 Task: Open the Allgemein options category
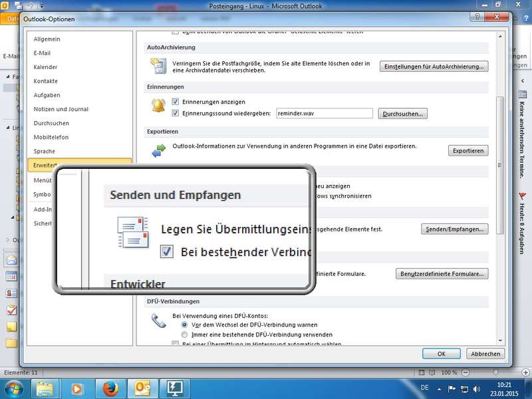47,39
